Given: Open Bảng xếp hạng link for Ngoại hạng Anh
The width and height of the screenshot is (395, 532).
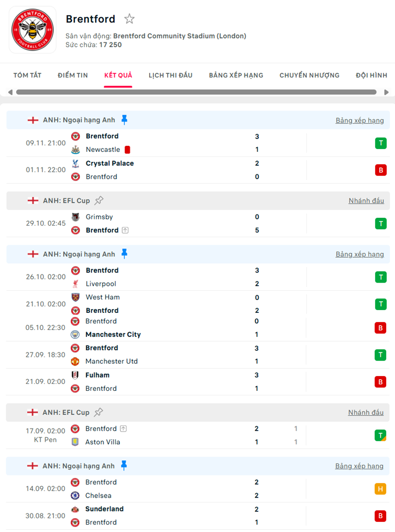Looking at the screenshot, I should (359, 119).
